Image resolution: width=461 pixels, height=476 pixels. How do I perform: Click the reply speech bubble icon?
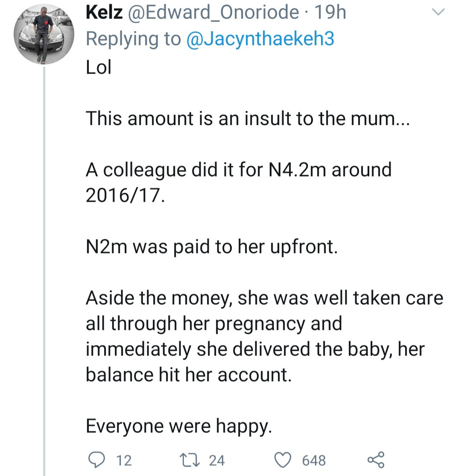click(96, 460)
